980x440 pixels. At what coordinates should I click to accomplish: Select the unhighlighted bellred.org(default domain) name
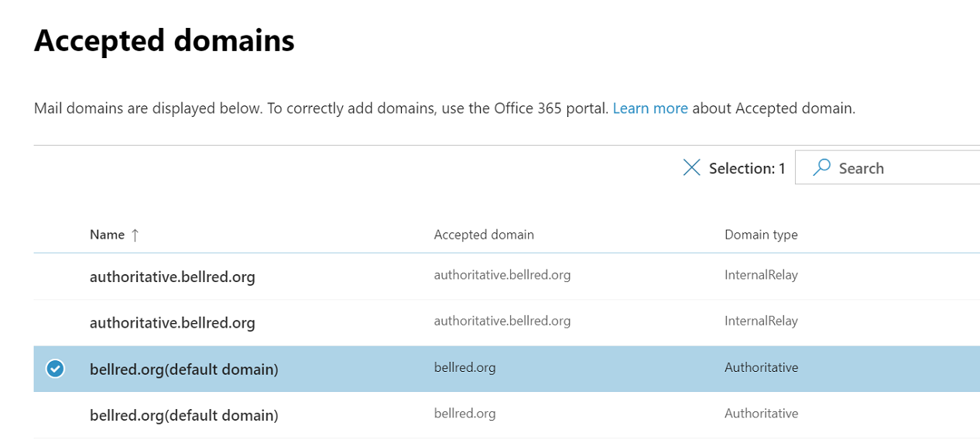184,415
